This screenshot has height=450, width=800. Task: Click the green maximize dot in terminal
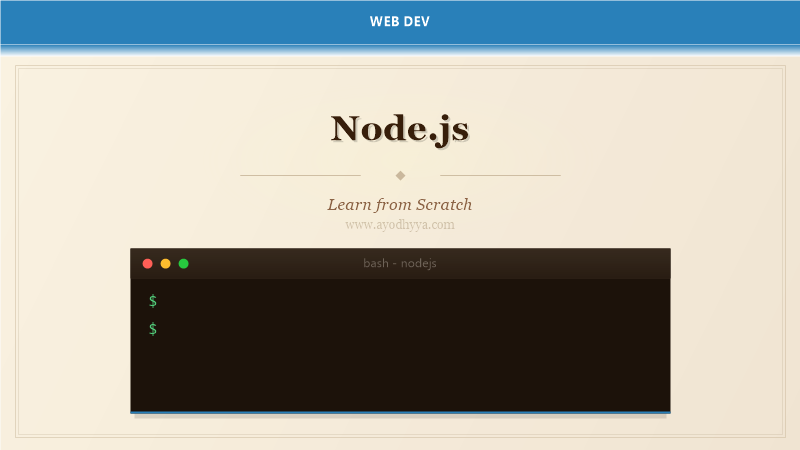(x=184, y=263)
